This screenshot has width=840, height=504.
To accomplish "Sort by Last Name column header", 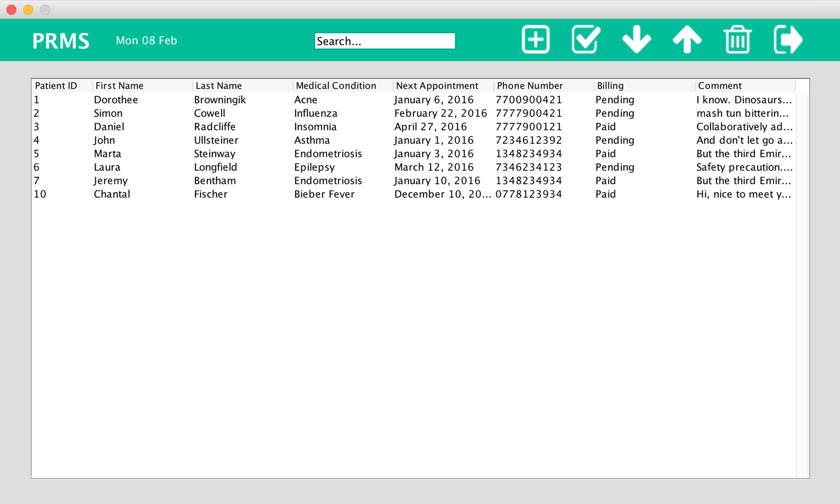I will point(243,86).
